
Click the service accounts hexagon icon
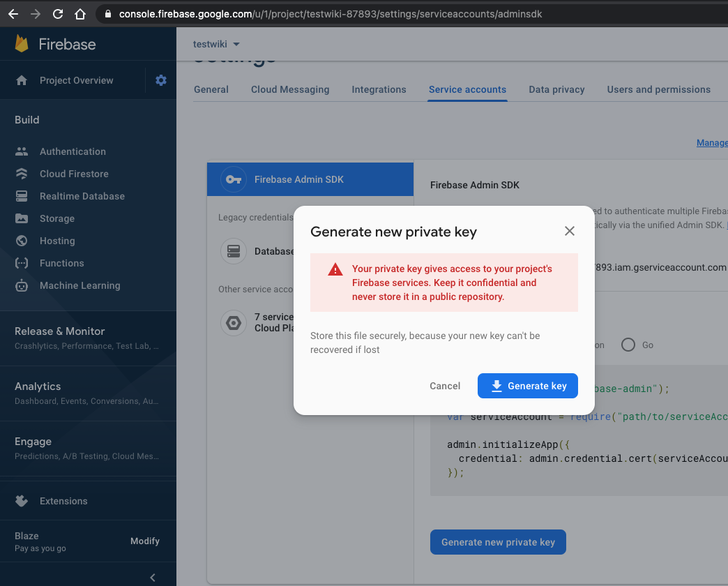[x=233, y=323]
